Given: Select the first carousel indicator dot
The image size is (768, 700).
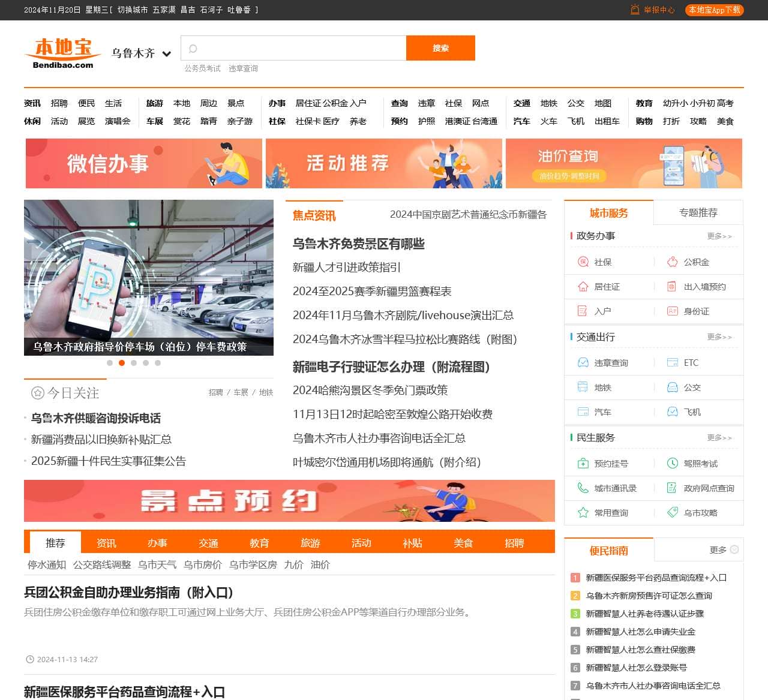Looking at the screenshot, I should coord(110,363).
